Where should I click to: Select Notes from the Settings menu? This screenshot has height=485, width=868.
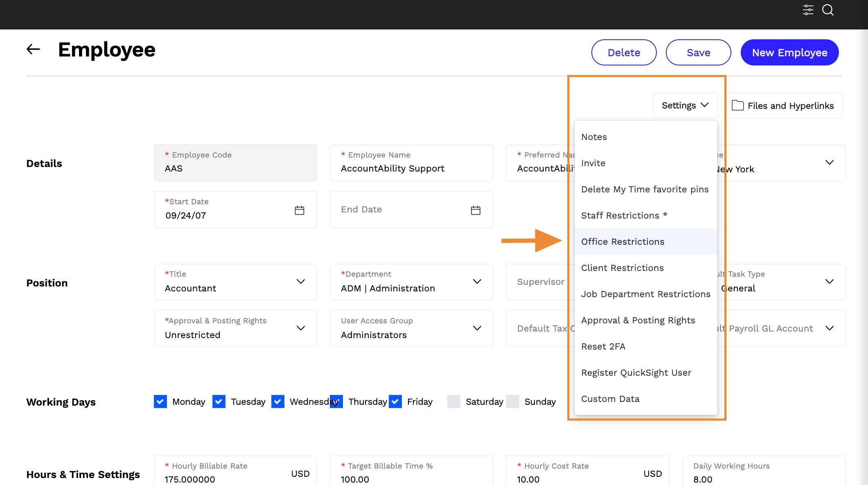pyautogui.click(x=646, y=137)
